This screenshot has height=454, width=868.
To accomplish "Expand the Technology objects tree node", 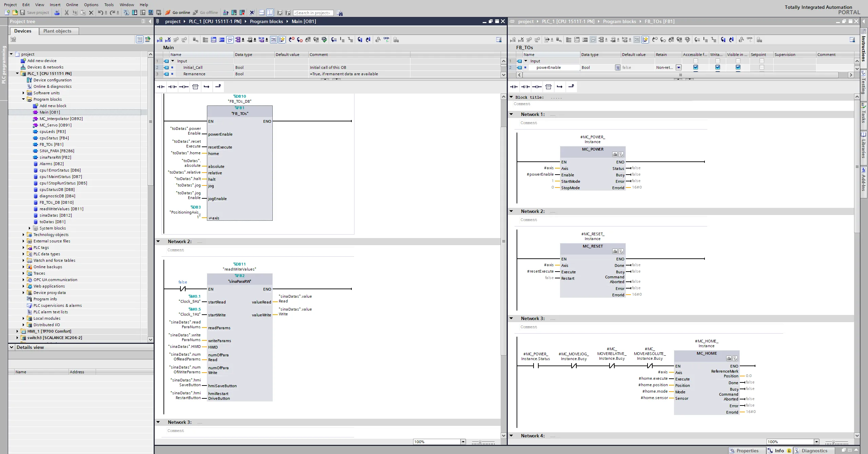I will click(x=23, y=235).
